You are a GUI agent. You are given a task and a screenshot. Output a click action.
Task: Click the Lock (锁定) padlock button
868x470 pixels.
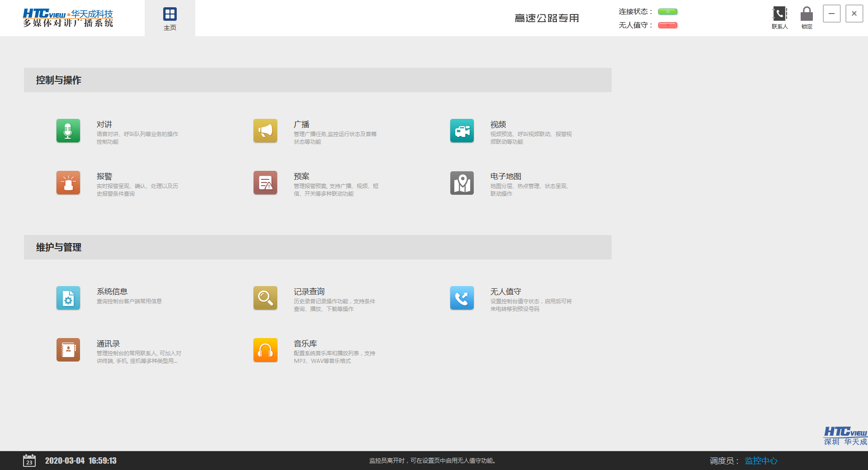807,17
